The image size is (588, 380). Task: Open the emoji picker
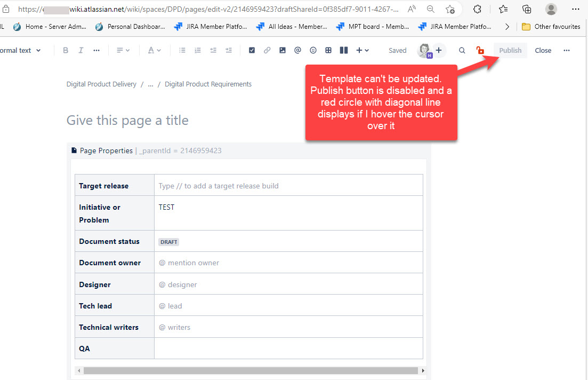click(313, 50)
